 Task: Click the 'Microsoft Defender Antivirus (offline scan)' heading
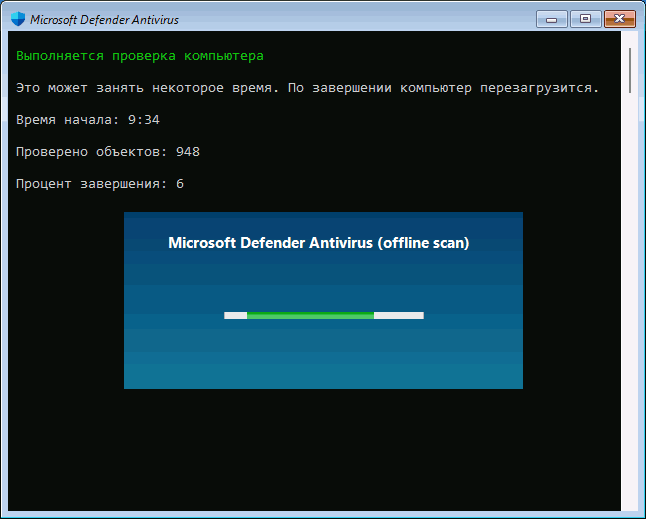click(319, 243)
